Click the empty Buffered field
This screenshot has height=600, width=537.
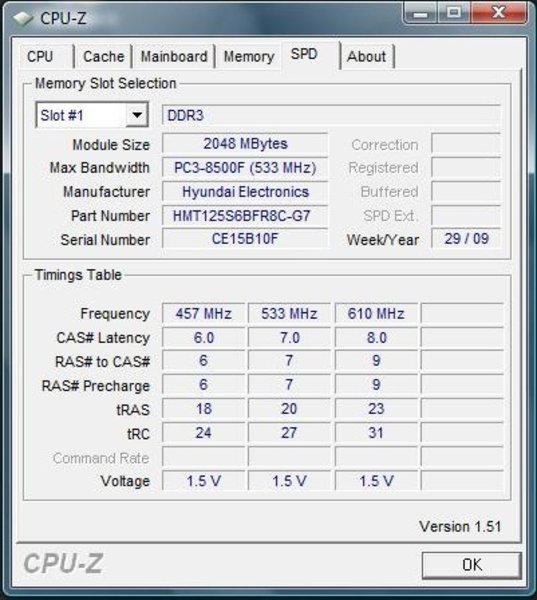pyautogui.click(x=466, y=191)
